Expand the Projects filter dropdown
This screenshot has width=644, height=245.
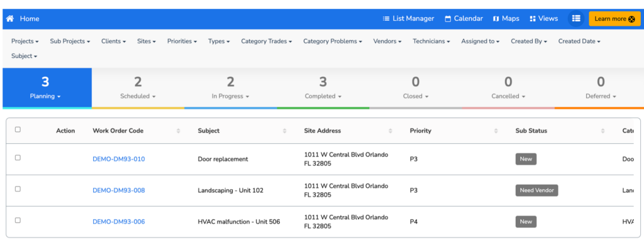(x=25, y=41)
